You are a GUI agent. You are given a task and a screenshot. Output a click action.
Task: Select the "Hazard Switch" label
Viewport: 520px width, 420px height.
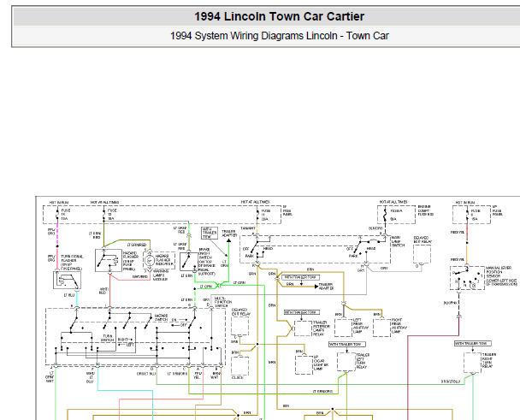[x=161, y=317]
